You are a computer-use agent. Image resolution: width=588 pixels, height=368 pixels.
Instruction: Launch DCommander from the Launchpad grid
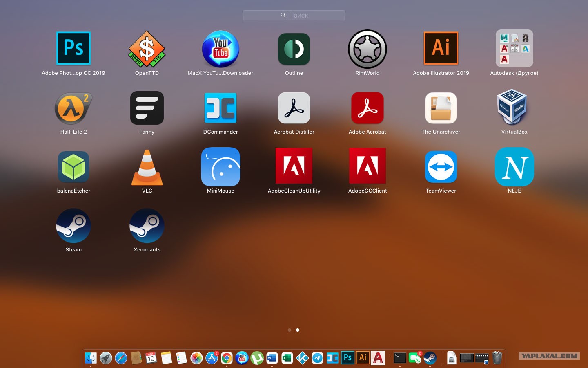pos(220,108)
